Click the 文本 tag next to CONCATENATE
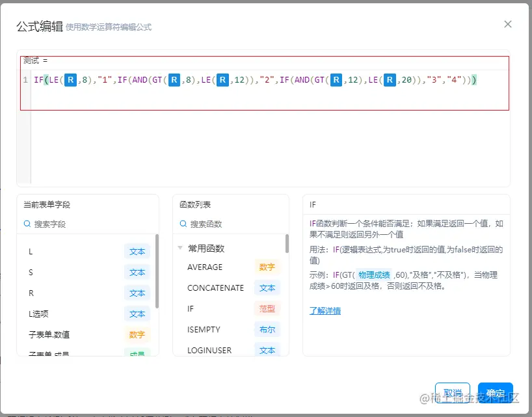Viewport: 532px width, 417px height. coord(267,288)
